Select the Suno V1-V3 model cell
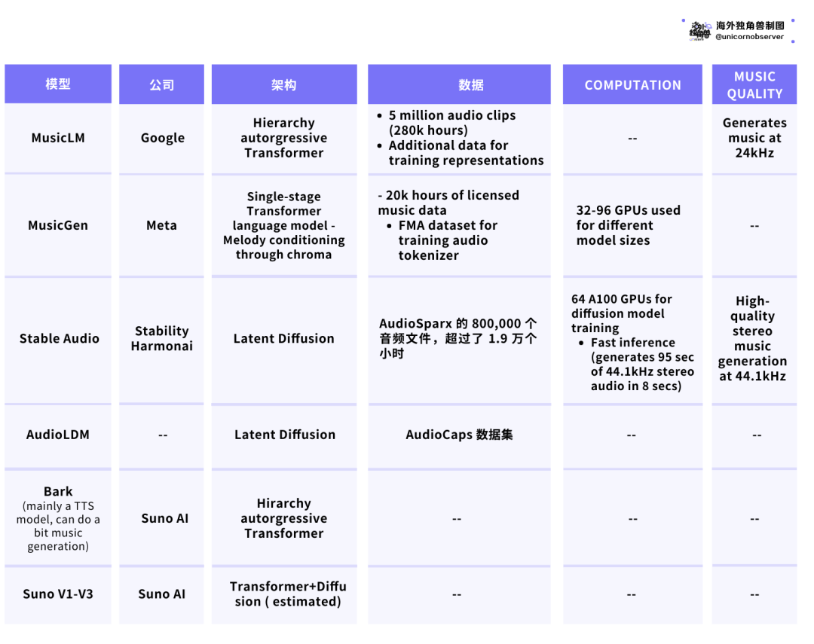Image resolution: width=814 pixels, height=644 pixels. coord(58,595)
